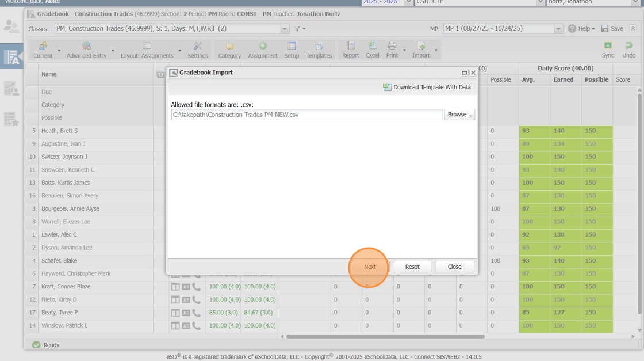Open the Help menu
644x361 pixels.
coord(581,29)
